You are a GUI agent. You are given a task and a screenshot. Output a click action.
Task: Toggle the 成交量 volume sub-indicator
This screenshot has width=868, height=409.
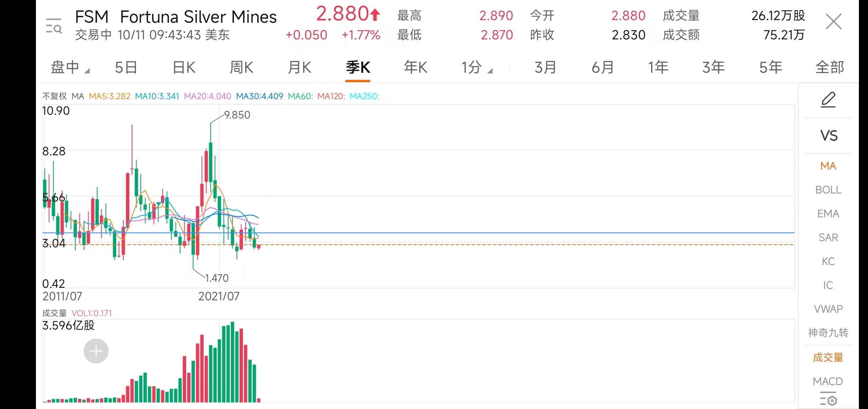[828, 357]
